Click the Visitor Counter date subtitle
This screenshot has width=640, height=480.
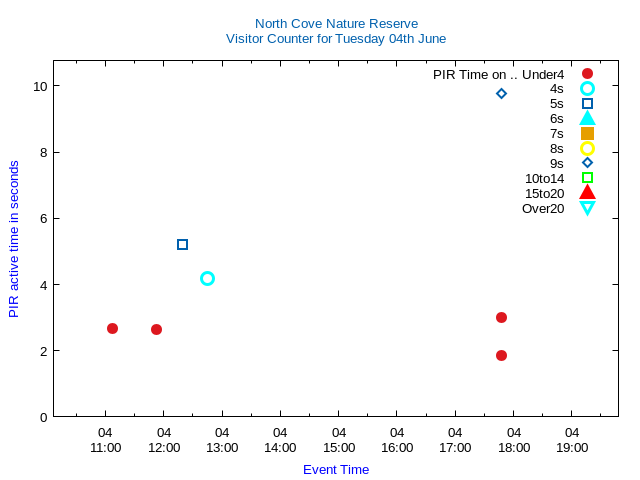[336, 39]
